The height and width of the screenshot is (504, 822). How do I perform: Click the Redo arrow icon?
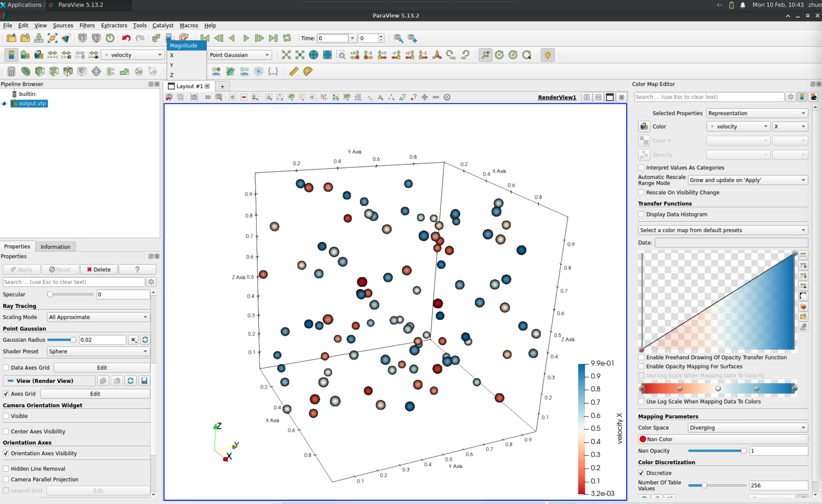140,38
